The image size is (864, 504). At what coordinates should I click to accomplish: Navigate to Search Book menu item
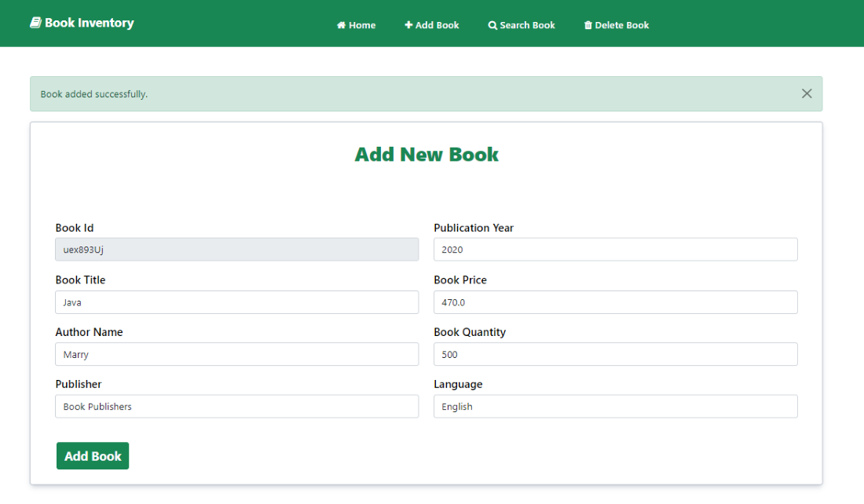coord(522,24)
